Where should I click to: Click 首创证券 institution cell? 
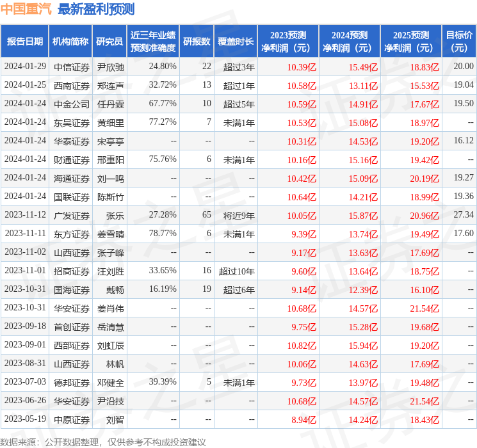click(72, 327)
